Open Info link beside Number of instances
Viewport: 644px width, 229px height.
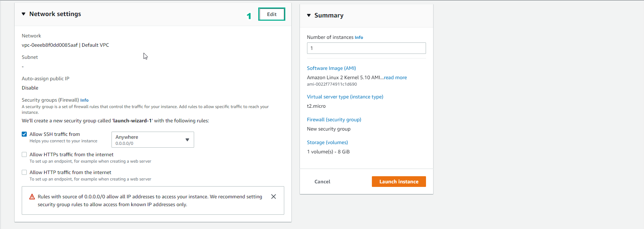click(x=359, y=37)
